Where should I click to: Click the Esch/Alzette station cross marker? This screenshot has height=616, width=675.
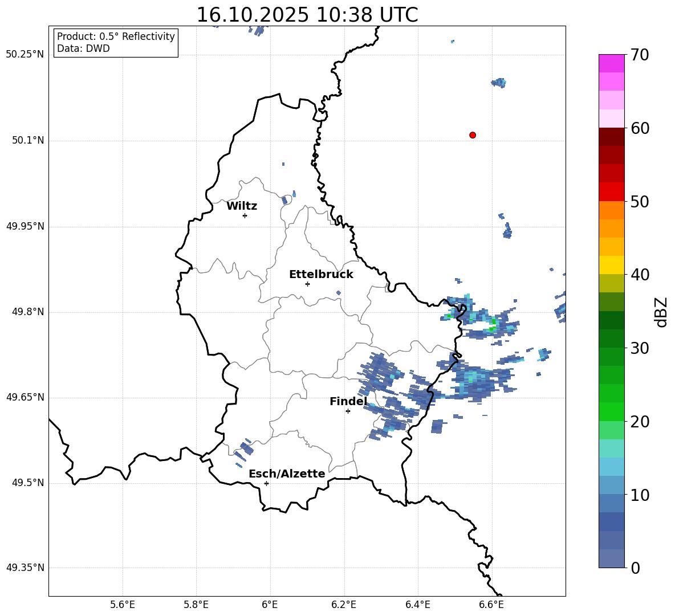(266, 483)
